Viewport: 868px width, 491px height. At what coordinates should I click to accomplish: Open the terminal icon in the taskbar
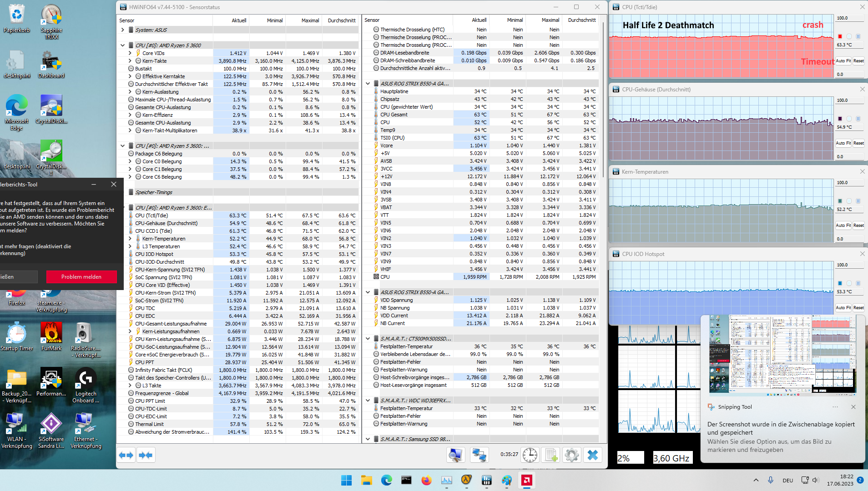(x=406, y=480)
